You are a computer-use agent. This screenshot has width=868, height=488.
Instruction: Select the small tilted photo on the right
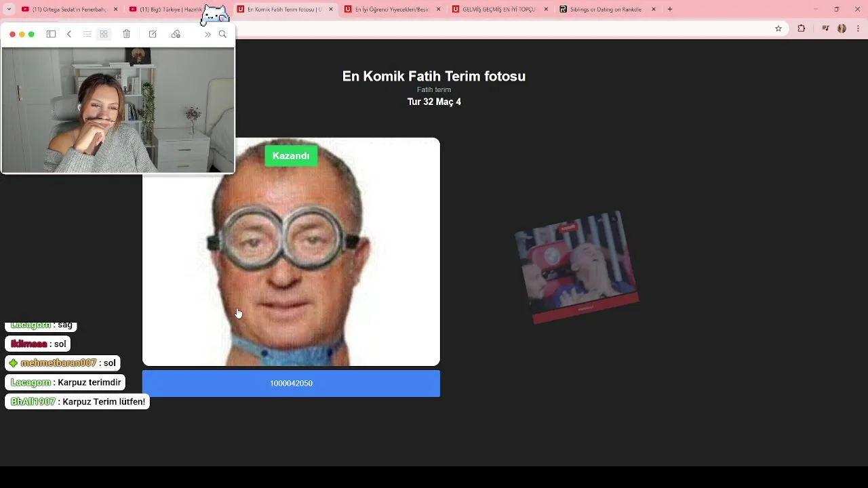click(576, 268)
